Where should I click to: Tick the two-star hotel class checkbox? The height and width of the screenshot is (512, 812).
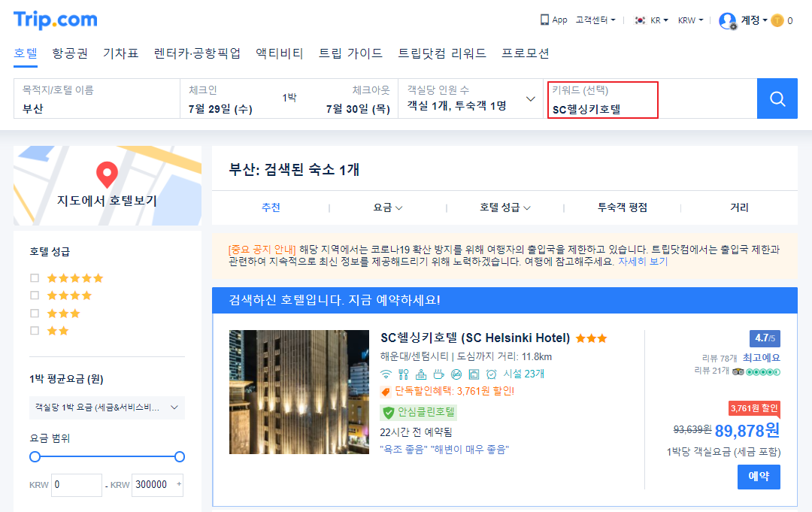(x=35, y=330)
